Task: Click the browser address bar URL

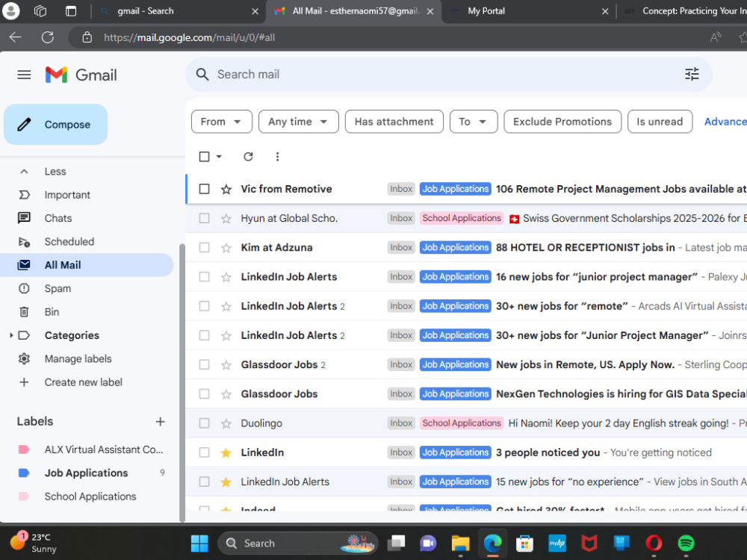Action: coord(189,37)
